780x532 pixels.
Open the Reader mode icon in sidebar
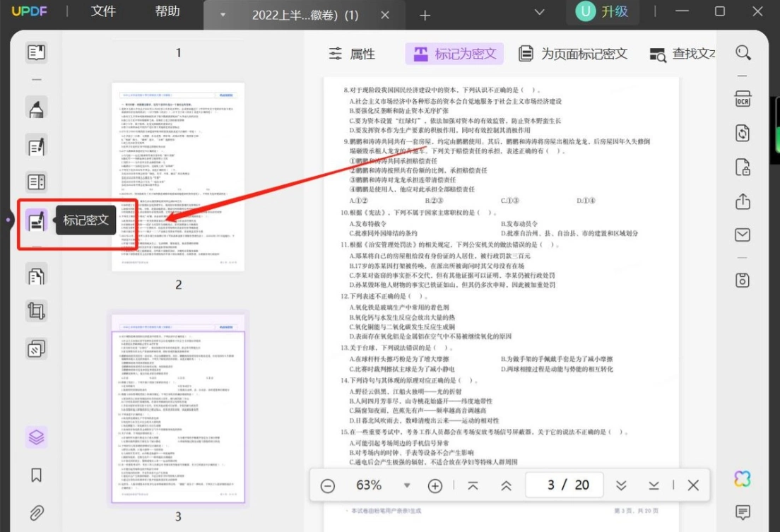pos(36,52)
